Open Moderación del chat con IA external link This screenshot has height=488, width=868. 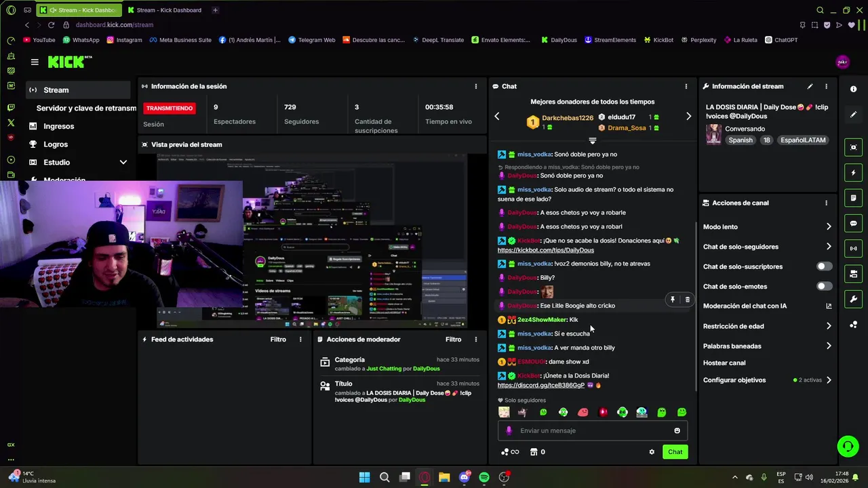point(829,306)
